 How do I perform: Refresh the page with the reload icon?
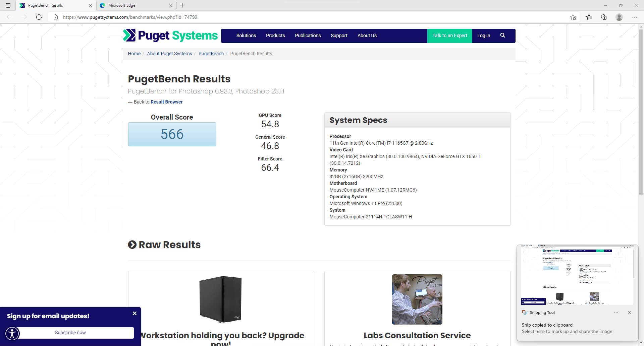click(39, 17)
